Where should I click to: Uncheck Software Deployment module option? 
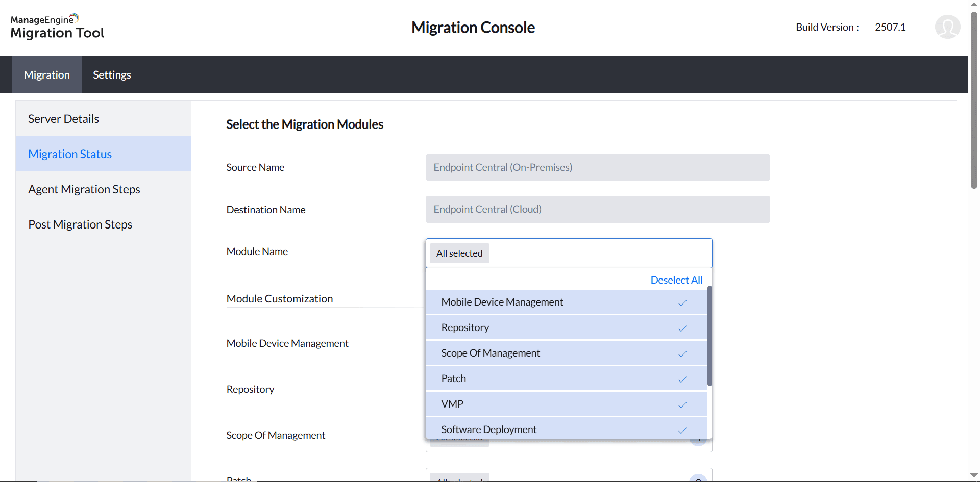[567, 428]
